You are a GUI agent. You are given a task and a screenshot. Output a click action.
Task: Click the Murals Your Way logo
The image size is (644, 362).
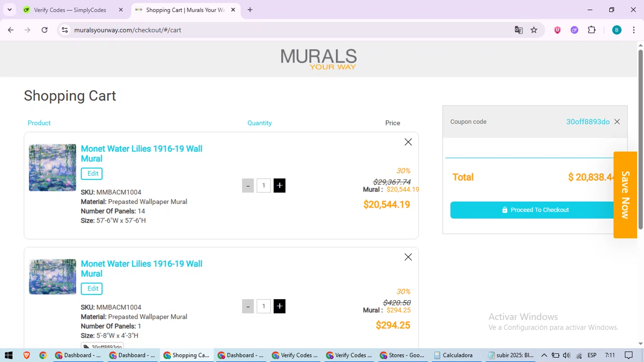point(319,59)
